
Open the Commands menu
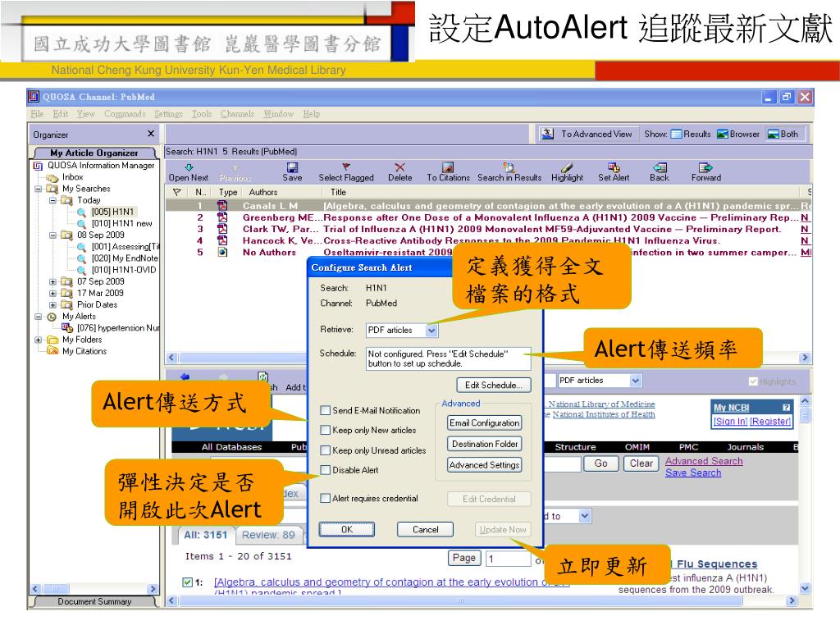click(125, 113)
